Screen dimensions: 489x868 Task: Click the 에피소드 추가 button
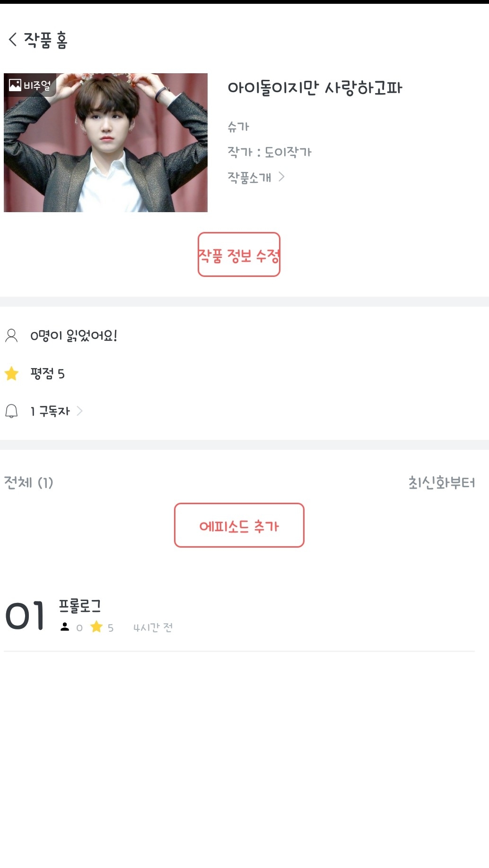pos(239,525)
